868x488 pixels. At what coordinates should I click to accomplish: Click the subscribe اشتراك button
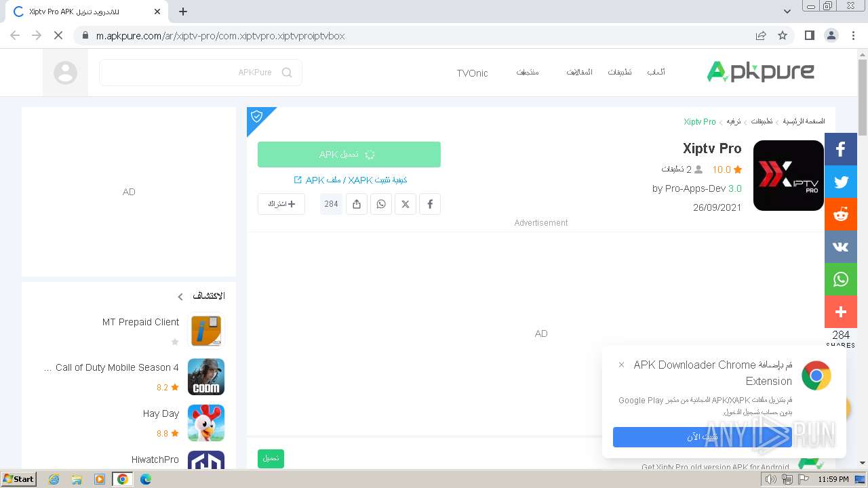[281, 204]
